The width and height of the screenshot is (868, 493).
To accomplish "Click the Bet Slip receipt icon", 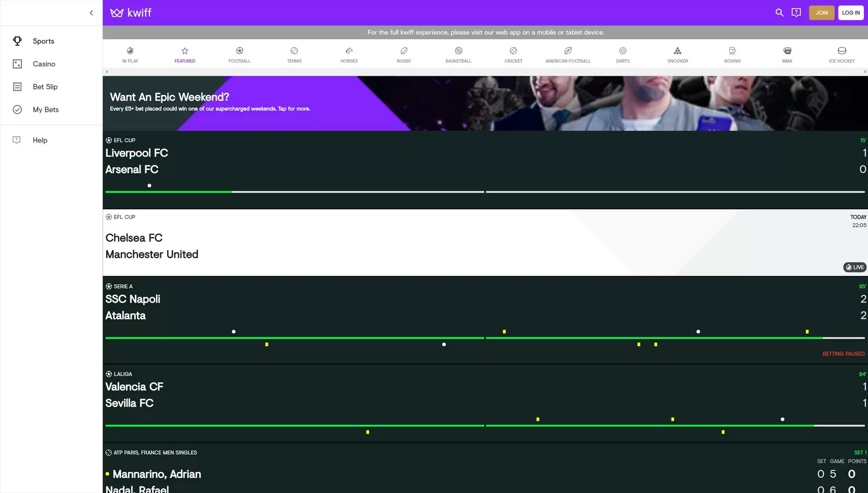I will [x=17, y=87].
